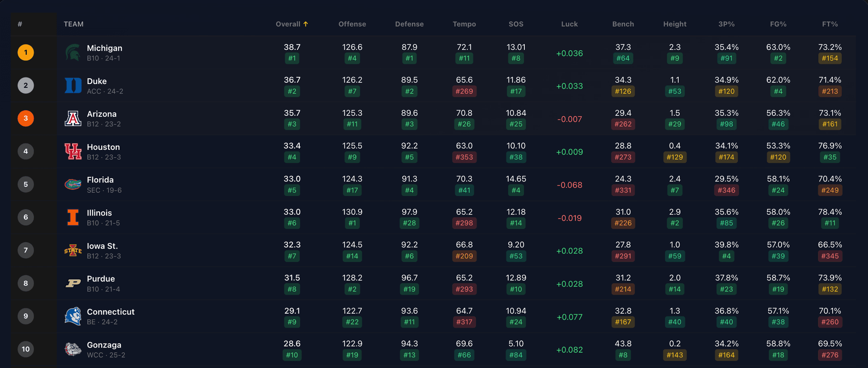Sort table by Tempo column
The image size is (868, 368).
point(464,24)
